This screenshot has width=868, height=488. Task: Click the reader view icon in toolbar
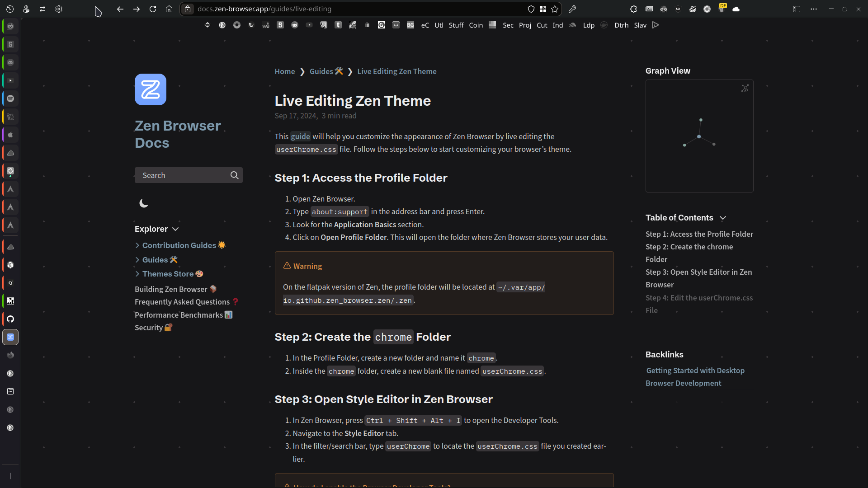tap(649, 9)
